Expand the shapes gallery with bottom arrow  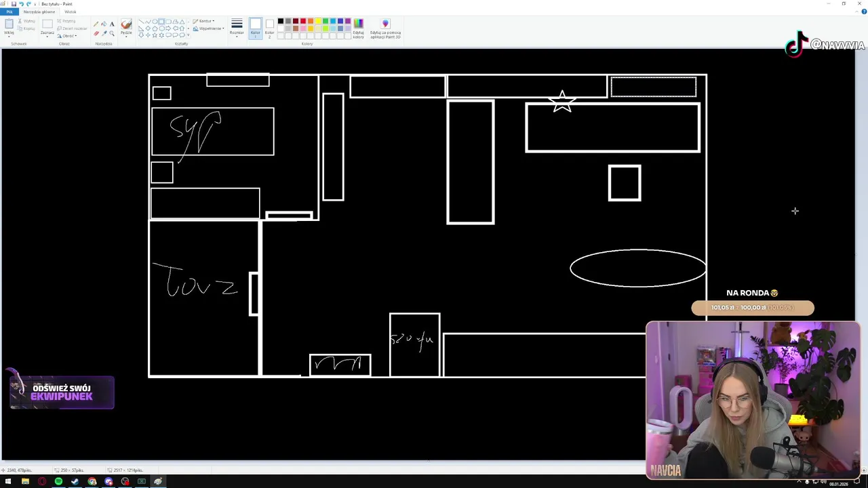(188, 35)
